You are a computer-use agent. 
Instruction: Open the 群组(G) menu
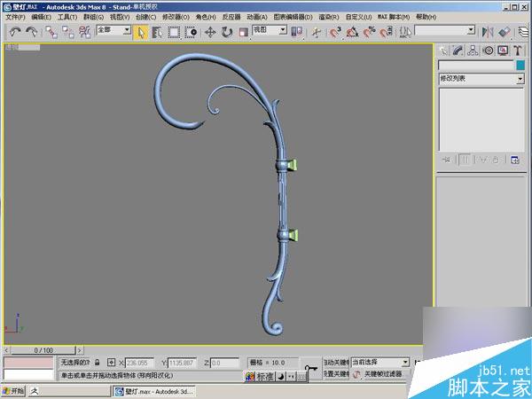[93, 17]
